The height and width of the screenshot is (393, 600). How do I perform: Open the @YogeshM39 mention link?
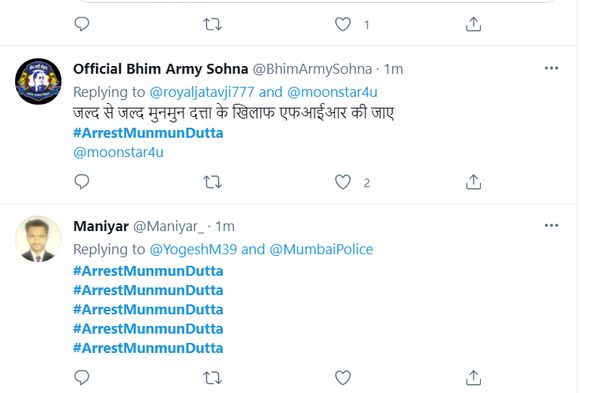click(x=193, y=249)
